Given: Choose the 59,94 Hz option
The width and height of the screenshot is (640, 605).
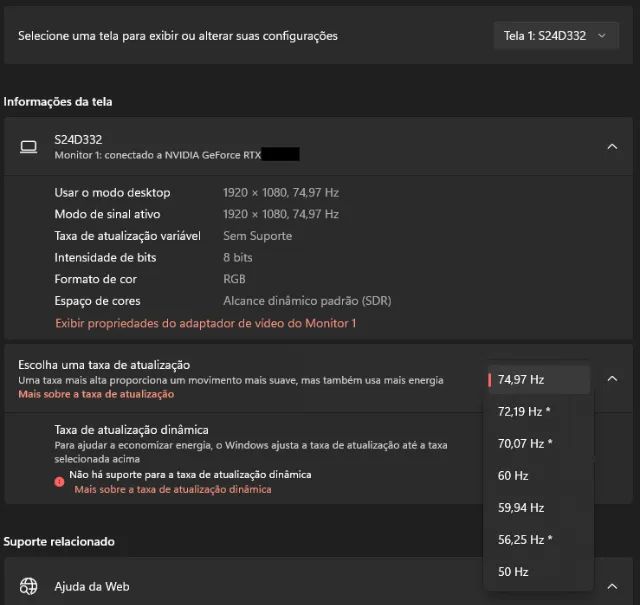Looking at the screenshot, I should point(539,507).
